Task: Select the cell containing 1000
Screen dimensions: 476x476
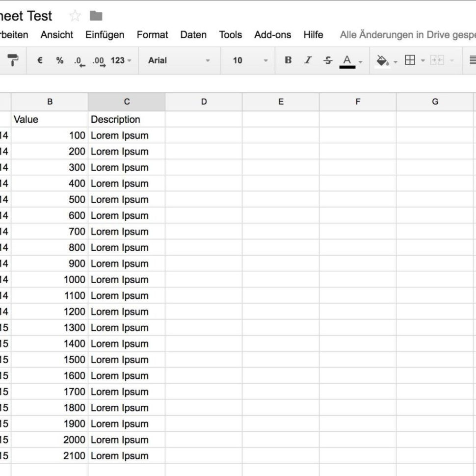Action: pos(50,280)
